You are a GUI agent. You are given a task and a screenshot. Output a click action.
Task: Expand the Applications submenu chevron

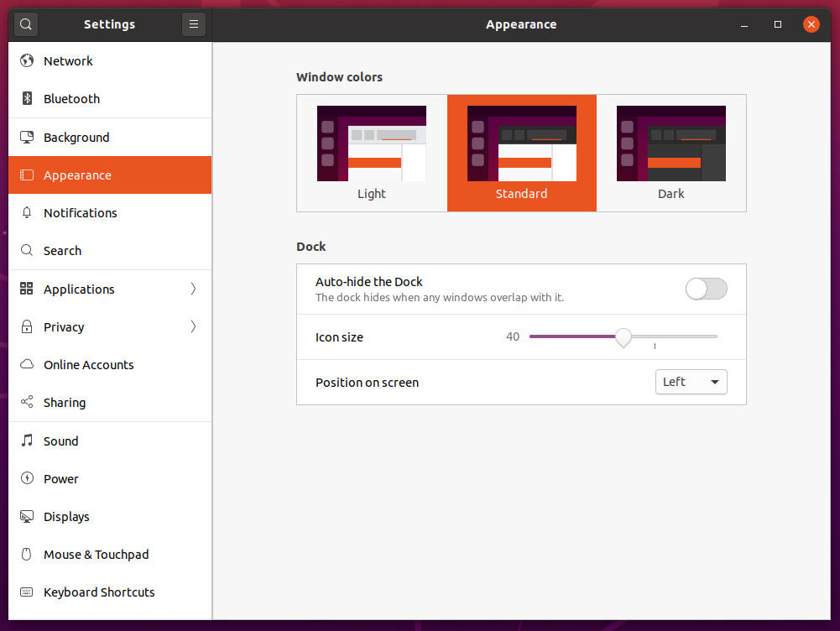tap(193, 289)
